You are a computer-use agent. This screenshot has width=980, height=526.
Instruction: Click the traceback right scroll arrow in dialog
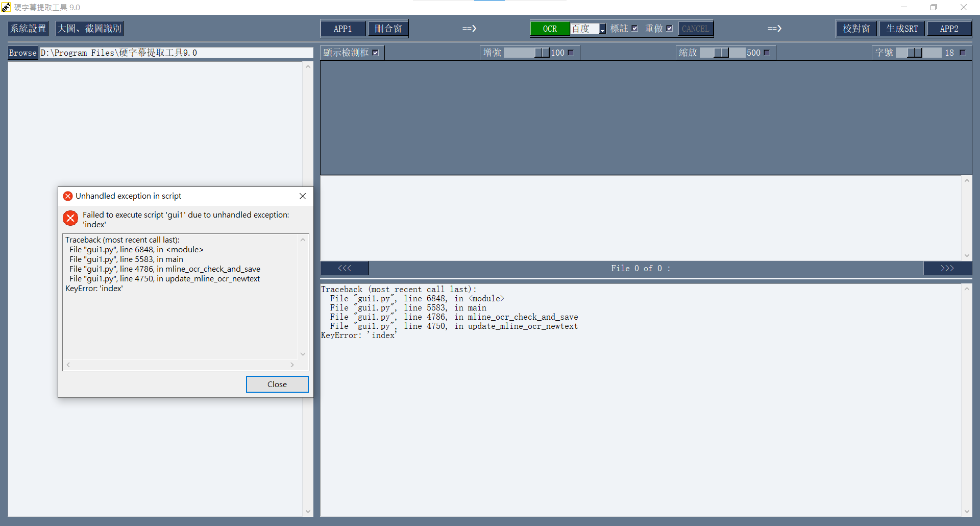[292, 365]
